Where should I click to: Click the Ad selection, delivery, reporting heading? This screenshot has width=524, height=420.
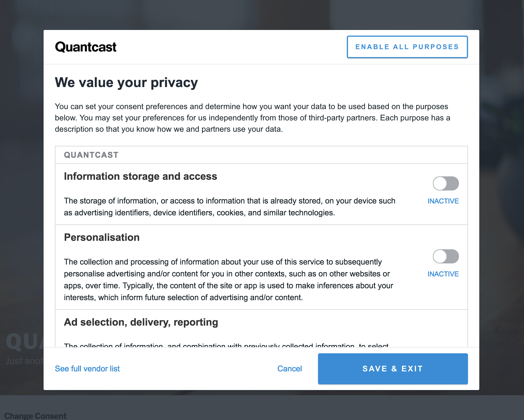141,322
